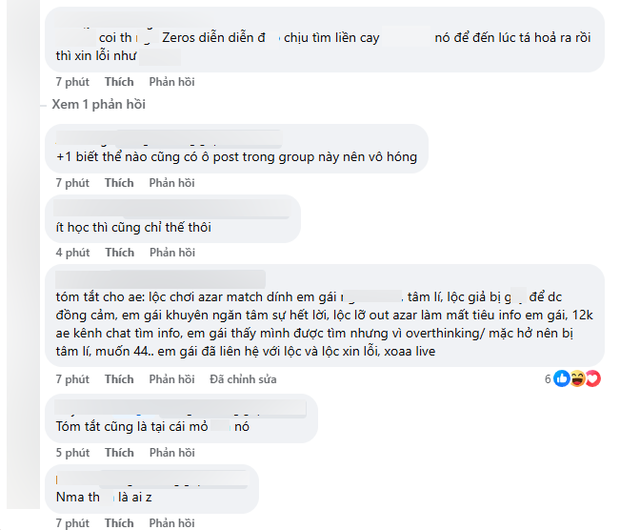
Task: Reply to "Tóm tắt cũng là tại" comment
Action: click(x=171, y=452)
